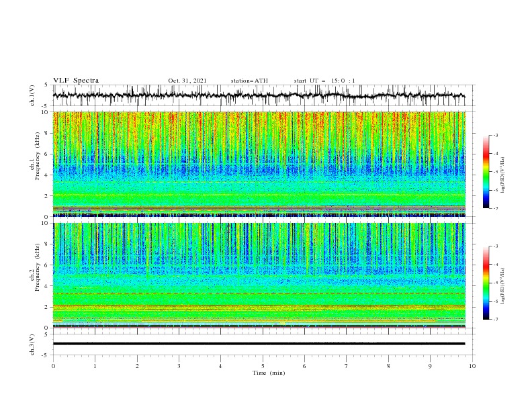Click the ch.3 flat black trace
Screen dimensions: 532x411
[x=259, y=344]
